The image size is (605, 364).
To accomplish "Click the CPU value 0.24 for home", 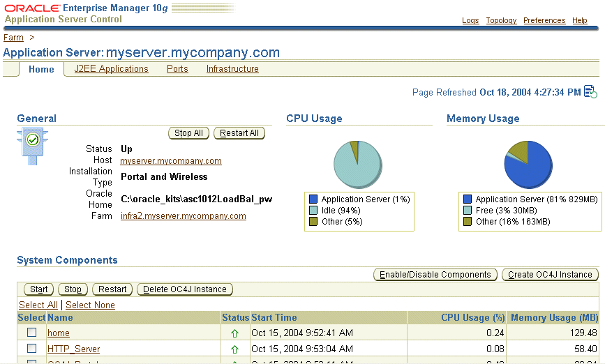I will 495,333.
